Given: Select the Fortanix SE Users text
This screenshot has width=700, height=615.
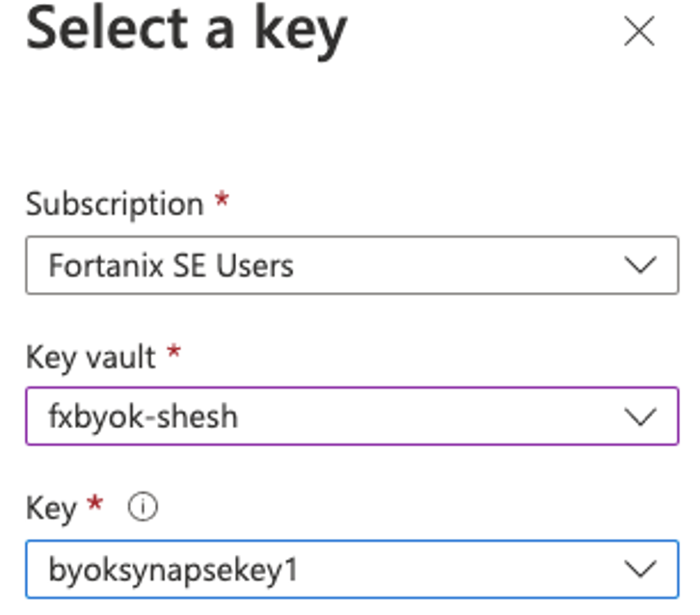Looking at the screenshot, I should (x=171, y=265).
